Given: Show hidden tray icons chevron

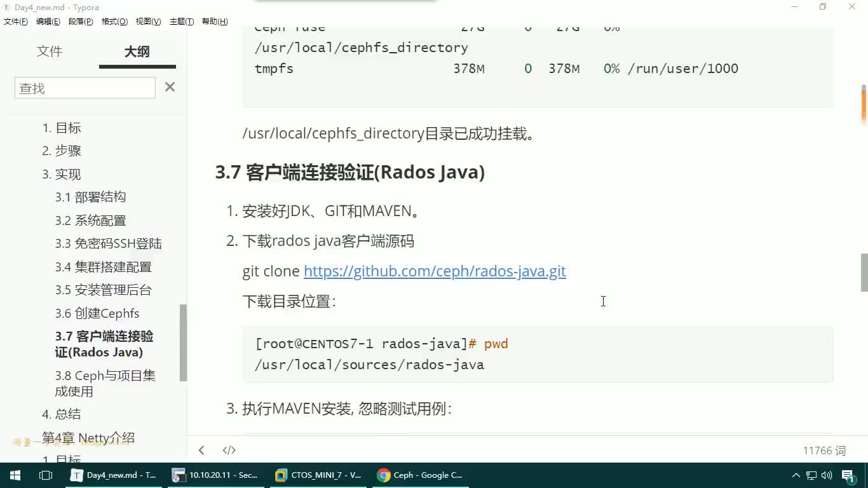Looking at the screenshot, I should pyautogui.click(x=796, y=475).
